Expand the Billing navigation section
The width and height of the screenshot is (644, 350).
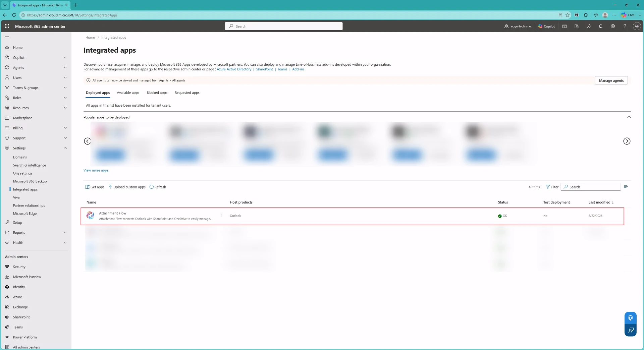coord(65,128)
